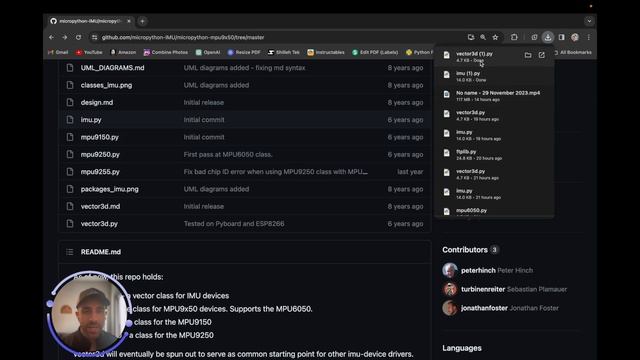View site information icon in address bar
This screenshot has height=360, width=640.
[95, 37]
